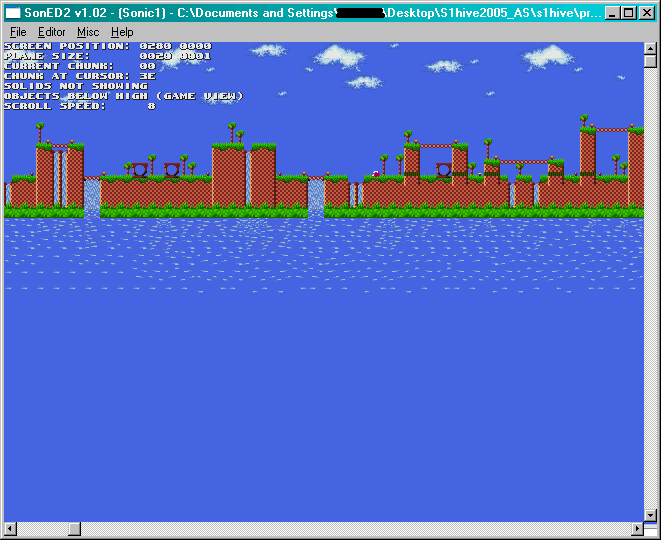Click the vertical scrollbar up arrow
The width and height of the screenshot is (661, 540).
tap(650, 48)
